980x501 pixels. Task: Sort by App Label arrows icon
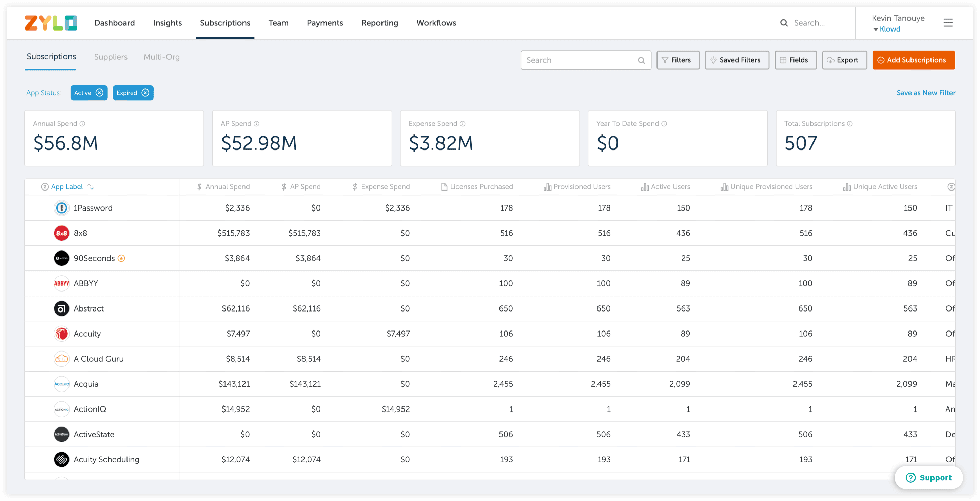(x=91, y=187)
